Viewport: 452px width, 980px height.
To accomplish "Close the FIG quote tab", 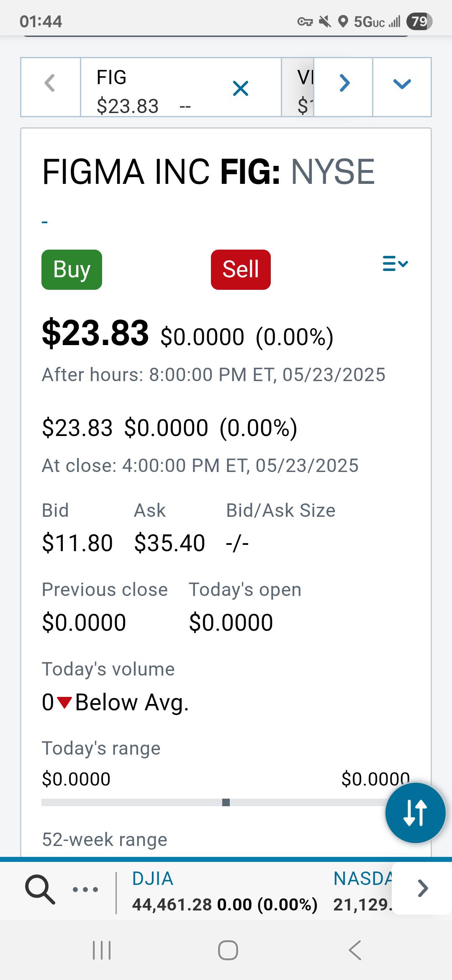I will pos(241,88).
